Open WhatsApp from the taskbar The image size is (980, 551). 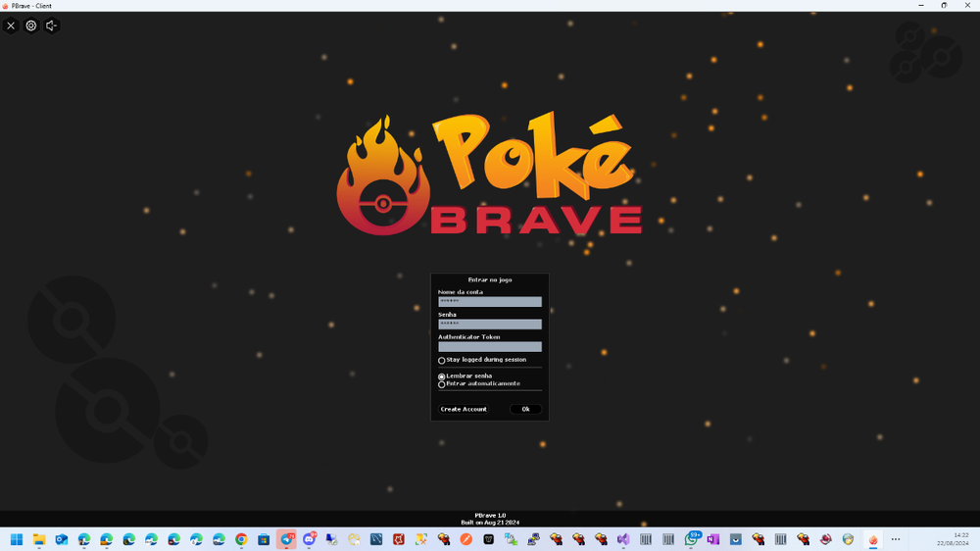pyautogui.click(x=692, y=539)
